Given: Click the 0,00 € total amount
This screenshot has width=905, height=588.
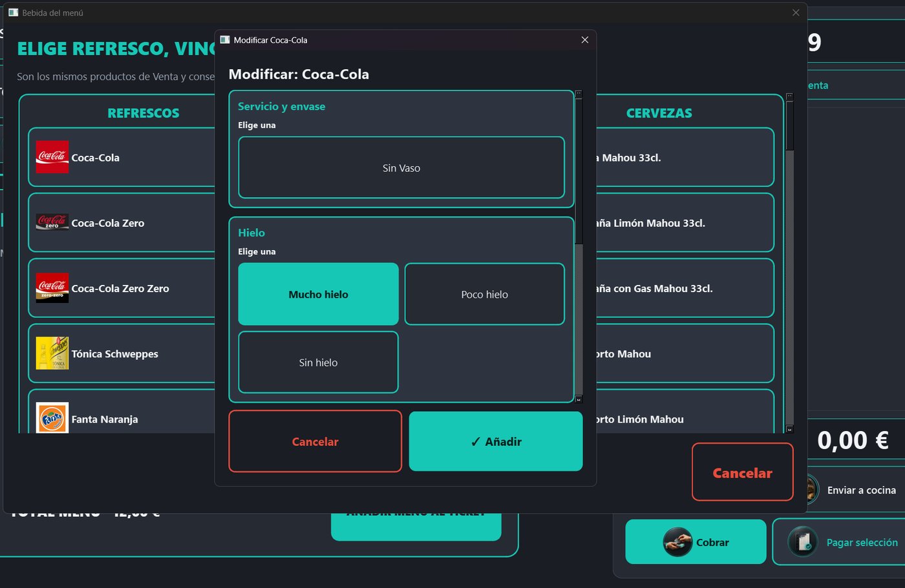Looking at the screenshot, I should pyautogui.click(x=853, y=440).
